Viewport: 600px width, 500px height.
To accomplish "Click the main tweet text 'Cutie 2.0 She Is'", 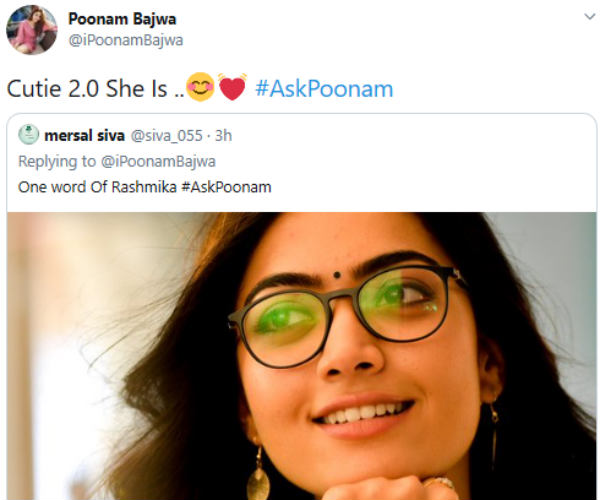I will pos(87,89).
